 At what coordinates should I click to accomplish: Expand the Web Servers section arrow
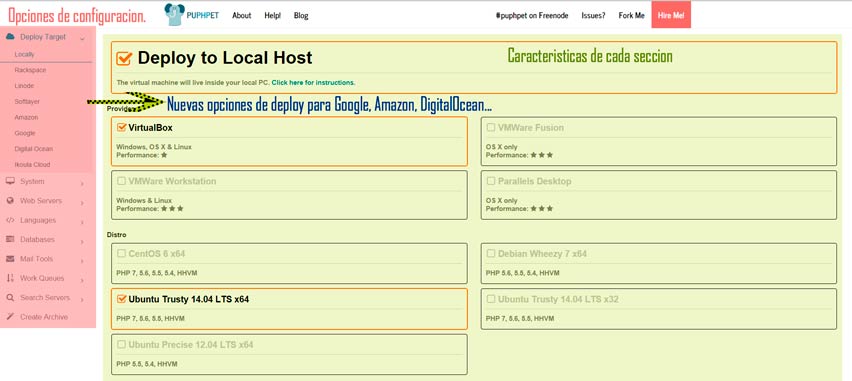click(82, 203)
